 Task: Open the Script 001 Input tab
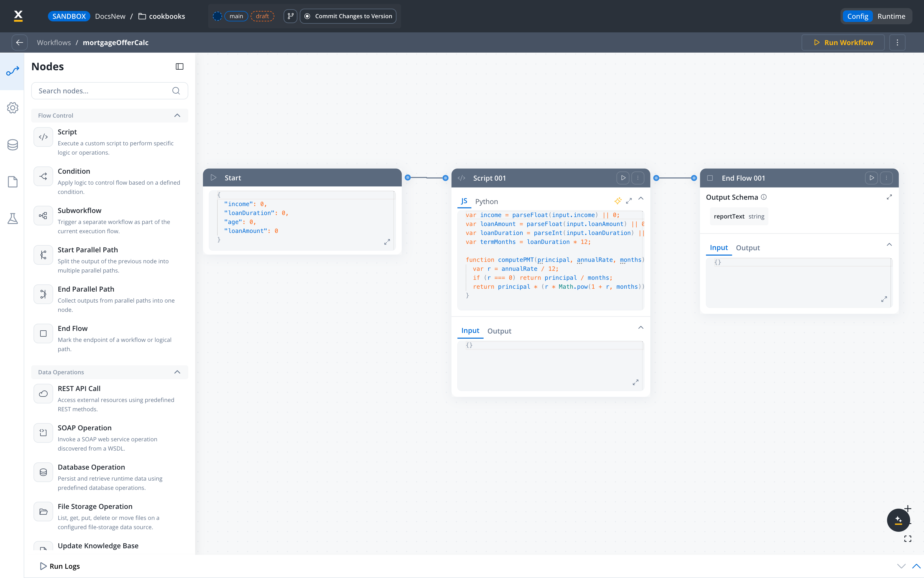click(470, 331)
